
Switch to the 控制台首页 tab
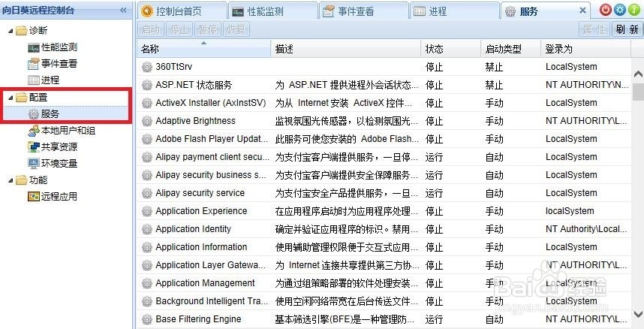click(x=182, y=11)
